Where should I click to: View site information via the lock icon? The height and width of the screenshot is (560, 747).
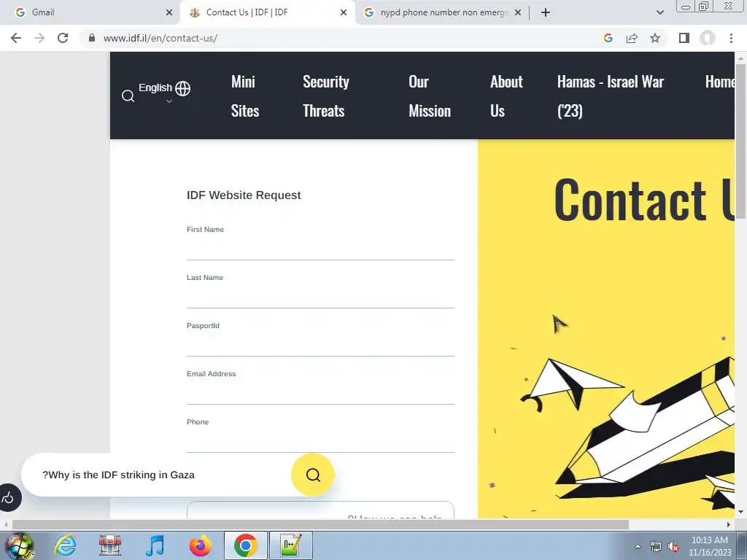point(92,38)
